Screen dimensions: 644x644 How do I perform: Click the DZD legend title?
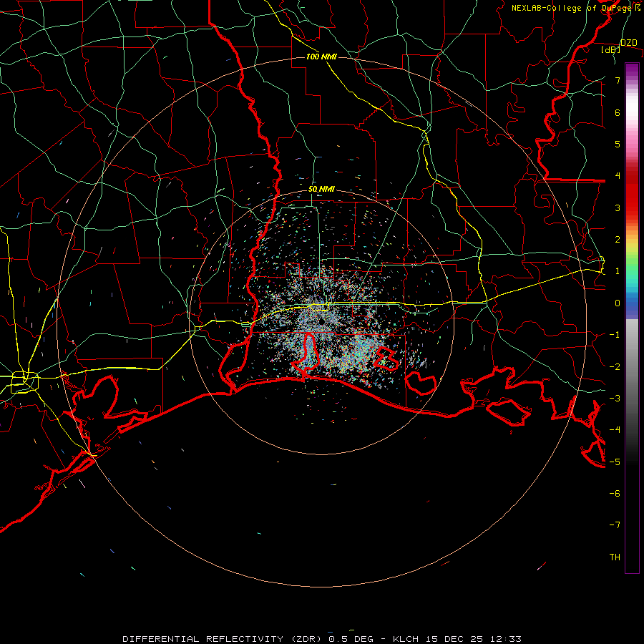coord(628,43)
